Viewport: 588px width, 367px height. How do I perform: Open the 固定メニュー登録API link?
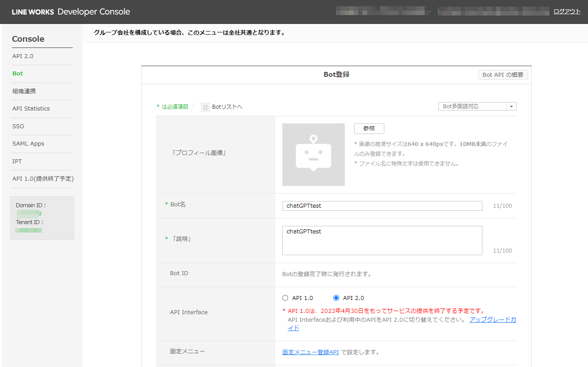[310, 351]
